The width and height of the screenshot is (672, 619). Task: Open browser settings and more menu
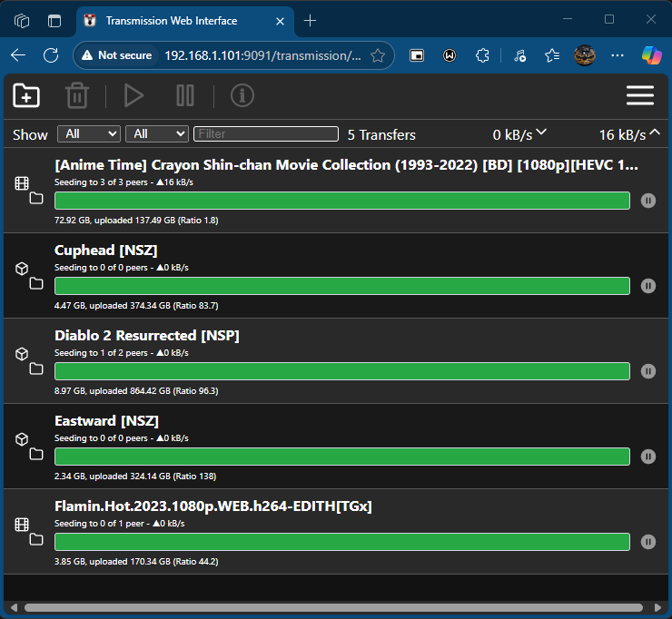[x=618, y=55]
